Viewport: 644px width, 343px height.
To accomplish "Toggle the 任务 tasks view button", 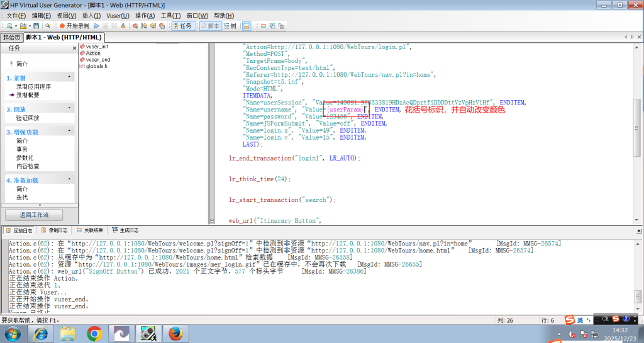I will tap(182, 26).
